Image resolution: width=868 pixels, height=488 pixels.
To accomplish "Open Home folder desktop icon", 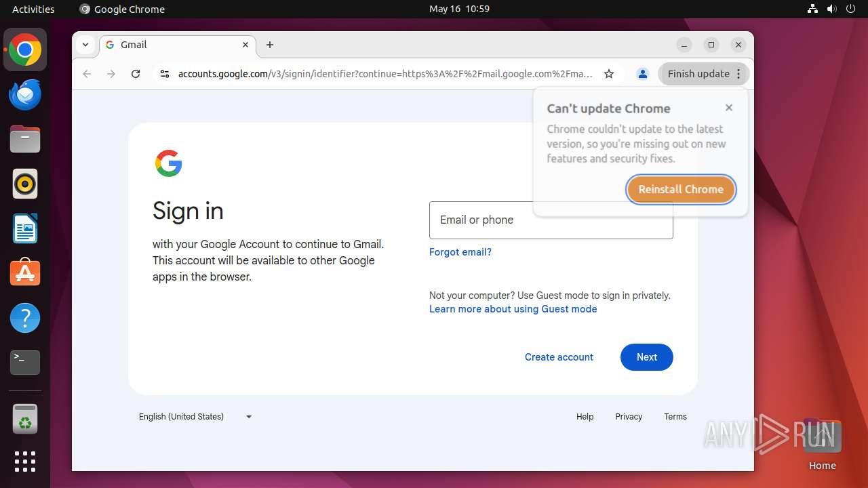I will [822, 445].
